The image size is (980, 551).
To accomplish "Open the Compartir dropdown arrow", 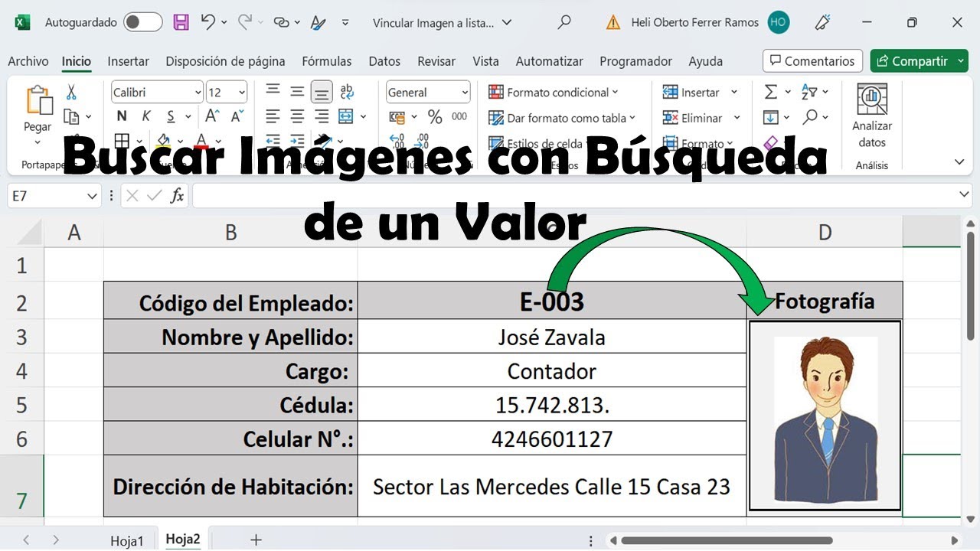I will point(962,61).
